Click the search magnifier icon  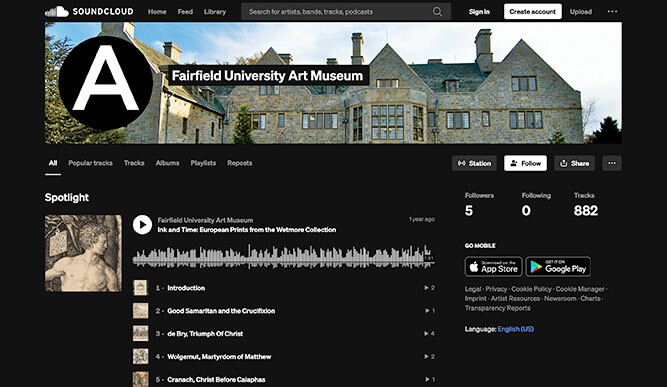click(437, 11)
